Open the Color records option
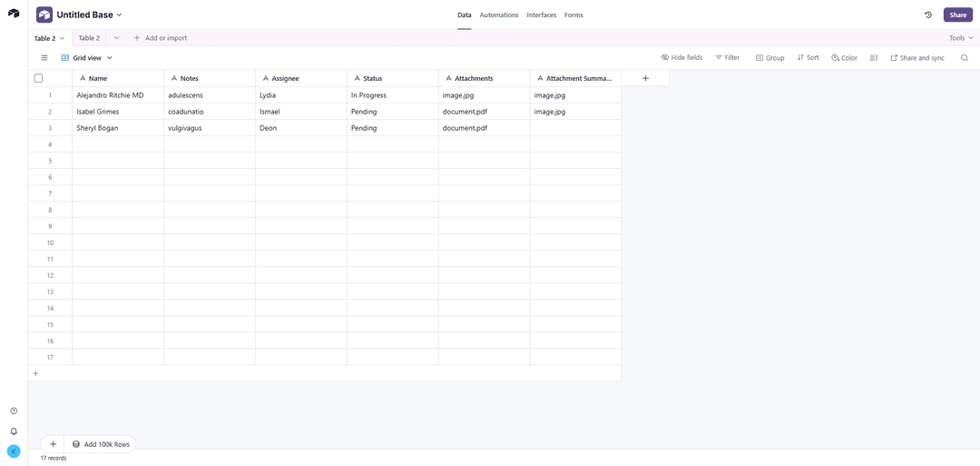The height and width of the screenshot is (466, 980). coord(844,57)
